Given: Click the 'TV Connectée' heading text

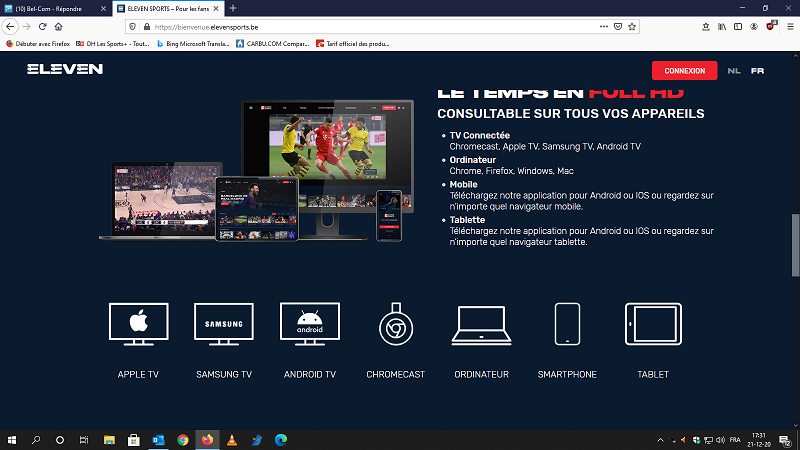Looking at the screenshot, I should coord(480,135).
